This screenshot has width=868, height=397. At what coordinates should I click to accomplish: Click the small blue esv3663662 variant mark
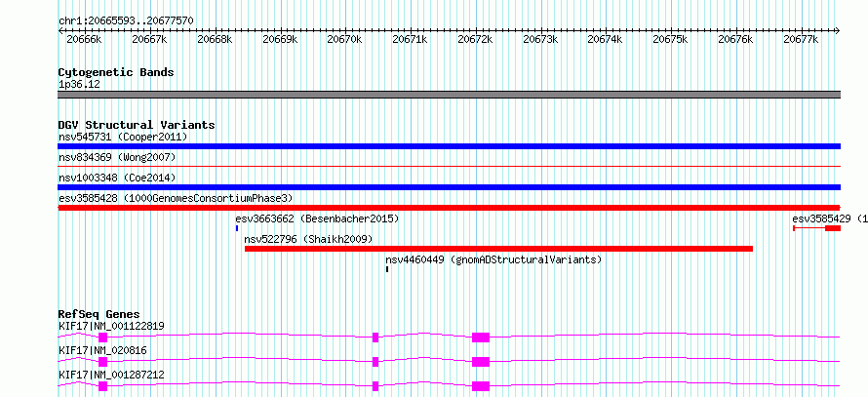237,228
